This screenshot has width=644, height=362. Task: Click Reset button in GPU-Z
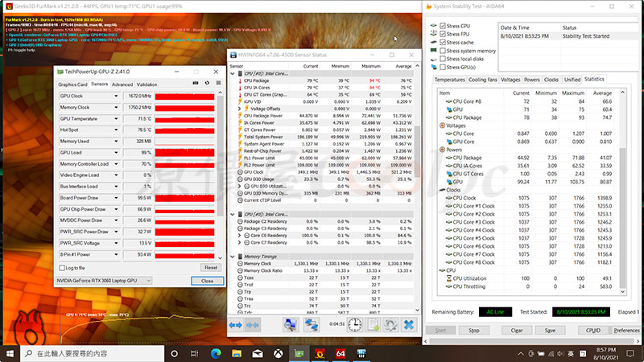click(x=211, y=268)
